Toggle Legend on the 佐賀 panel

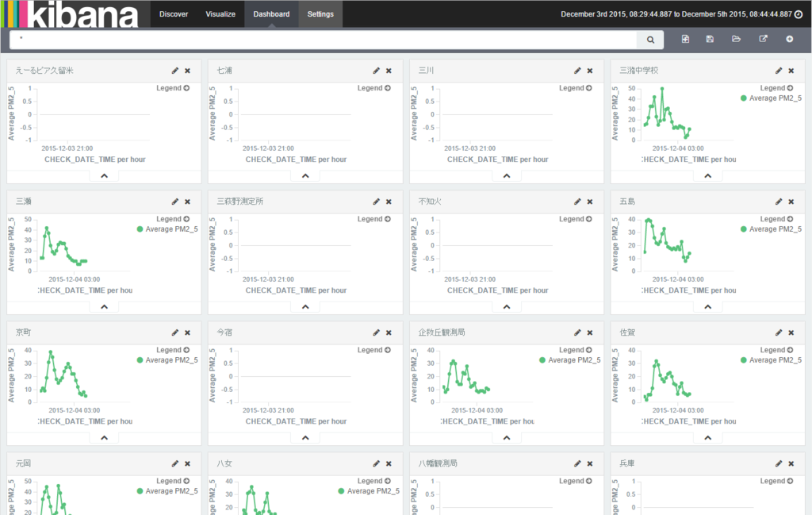tap(777, 350)
